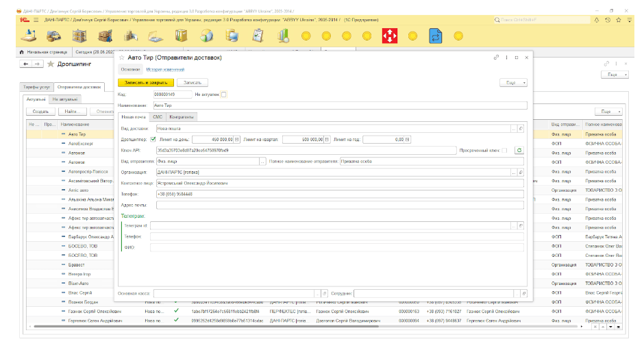Screen dimensions: 644x348
Task: Refresh the API key with green arrow button
Action: point(519,150)
